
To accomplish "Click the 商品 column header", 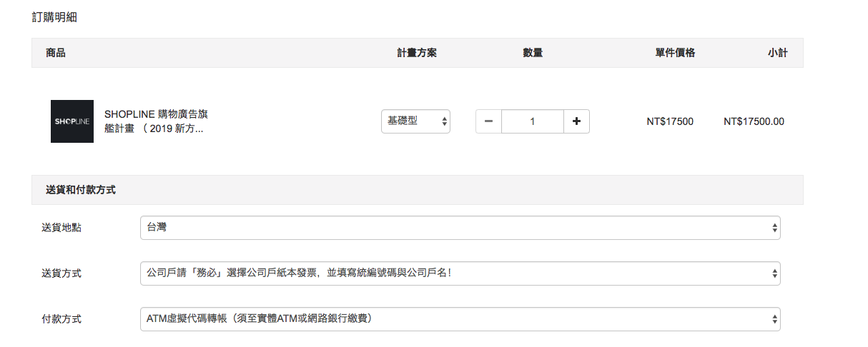I will tap(56, 53).
